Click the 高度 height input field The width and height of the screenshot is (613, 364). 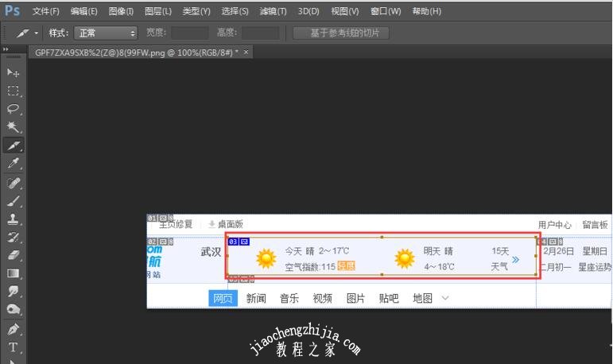[x=260, y=33]
